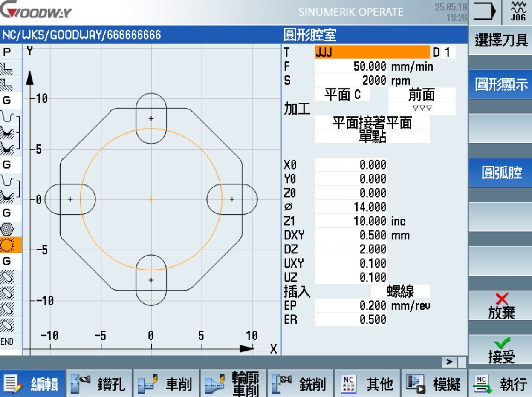
Task: Click the ER 0.500 radius field
Action: (x=351, y=319)
